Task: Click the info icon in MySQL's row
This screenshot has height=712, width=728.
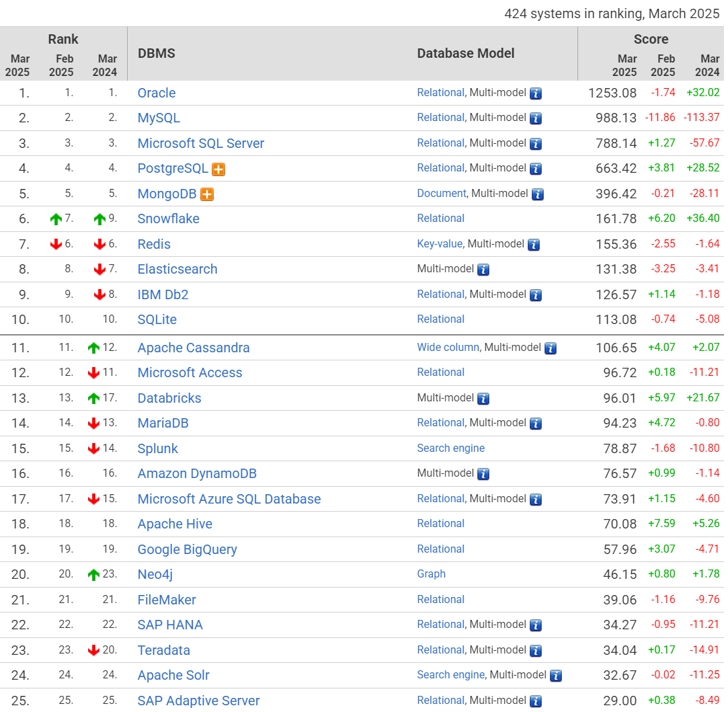Action: click(x=536, y=118)
